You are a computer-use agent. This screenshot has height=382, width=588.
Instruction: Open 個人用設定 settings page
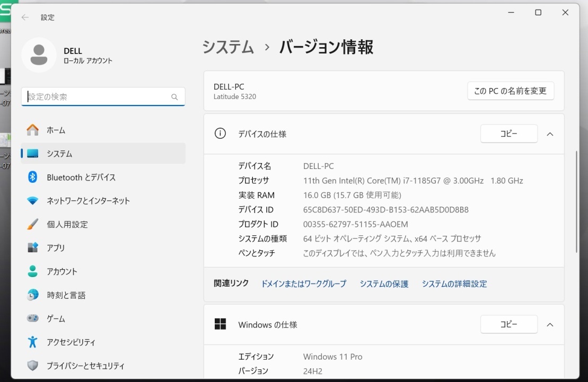click(x=103, y=224)
